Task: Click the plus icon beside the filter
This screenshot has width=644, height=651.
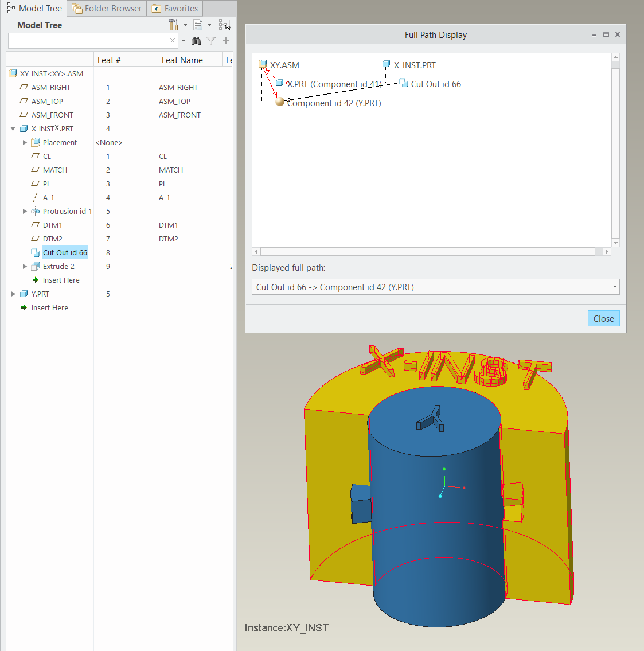Action: pos(224,41)
